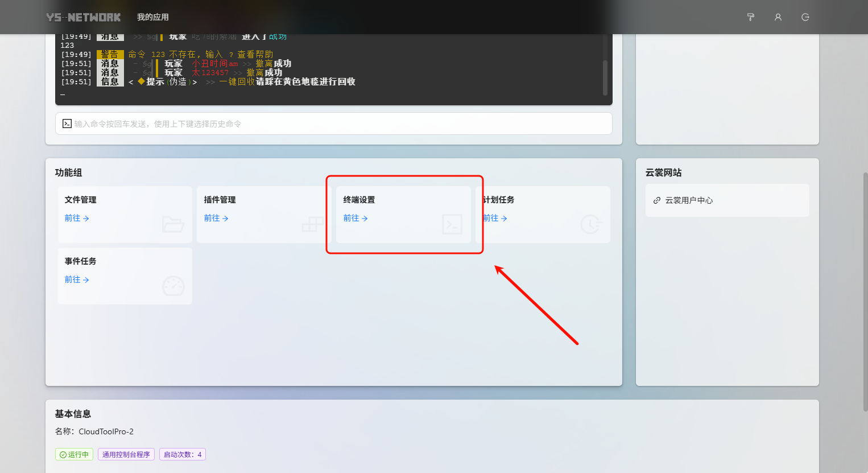Click the YS-NETWORK logo
Screen dimensions: 868x473
84,17
